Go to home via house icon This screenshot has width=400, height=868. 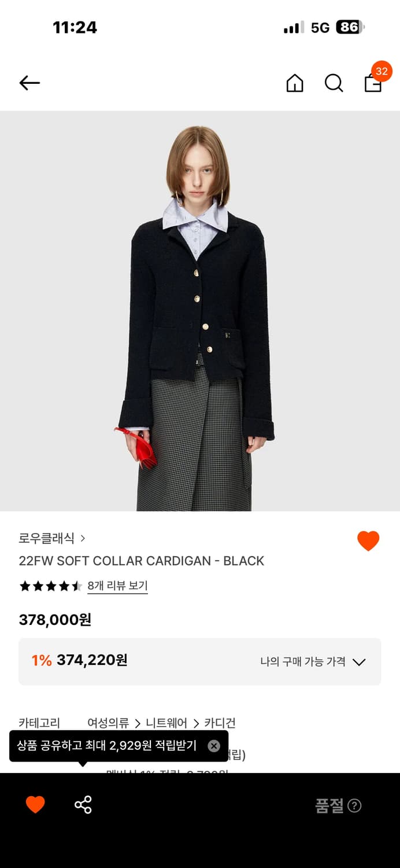point(295,83)
